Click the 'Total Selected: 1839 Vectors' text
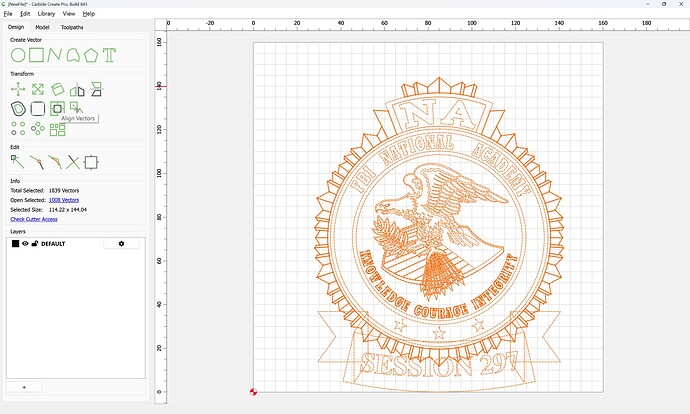This screenshot has height=414, width=690. (45, 191)
